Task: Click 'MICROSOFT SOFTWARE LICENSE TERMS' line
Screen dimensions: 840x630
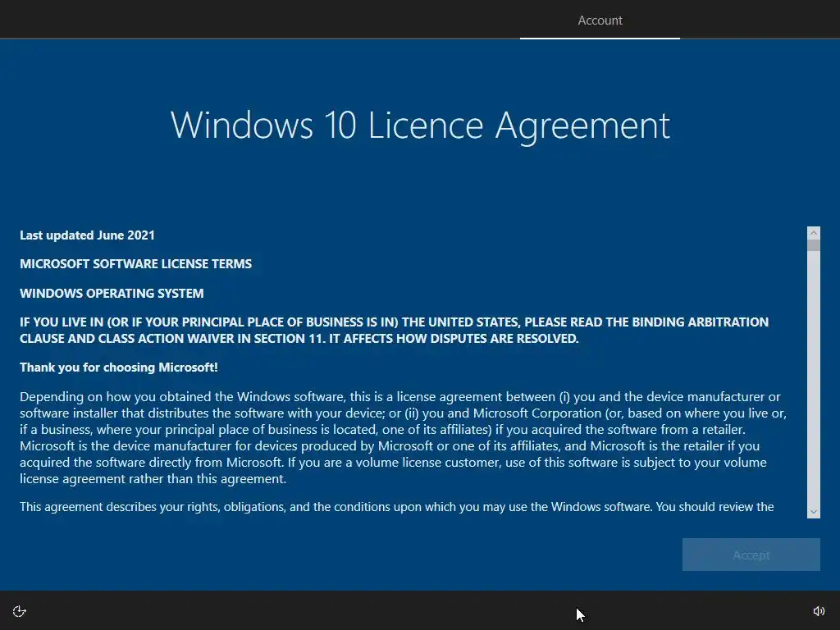Action: (x=135, y=263)
